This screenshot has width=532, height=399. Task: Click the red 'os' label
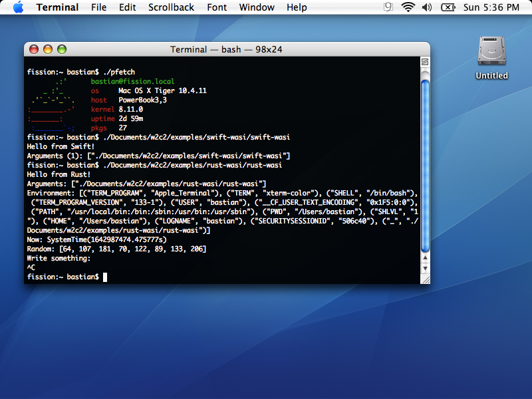95,90
